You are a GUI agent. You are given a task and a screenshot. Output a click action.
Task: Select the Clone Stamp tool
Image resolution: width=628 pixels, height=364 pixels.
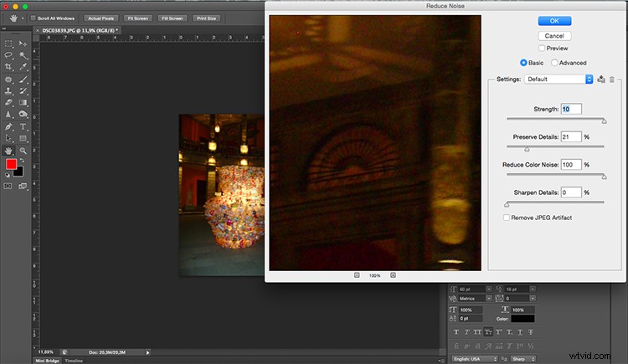[x=8, y=91]
